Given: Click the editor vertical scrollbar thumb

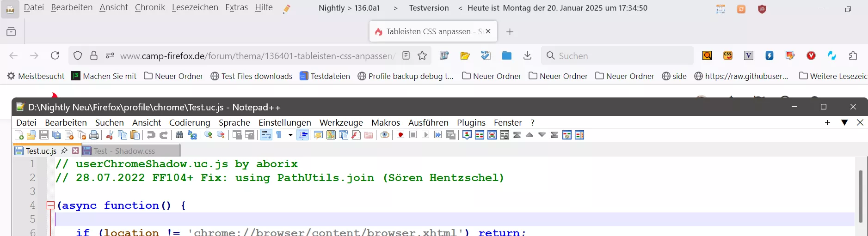Looking at the screenshot, I should [x=861, y=196].
